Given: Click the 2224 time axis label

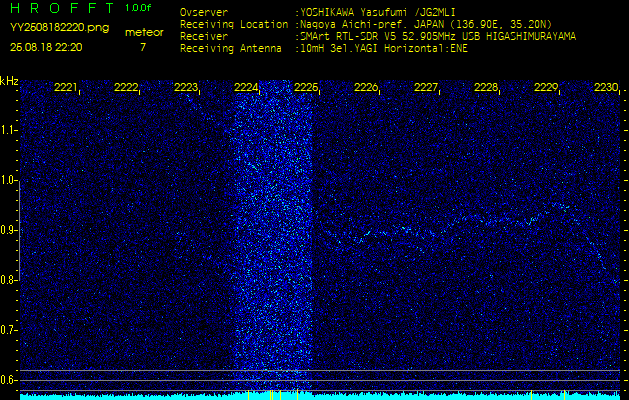Looking at the screenshot, I should pos(246,87).
